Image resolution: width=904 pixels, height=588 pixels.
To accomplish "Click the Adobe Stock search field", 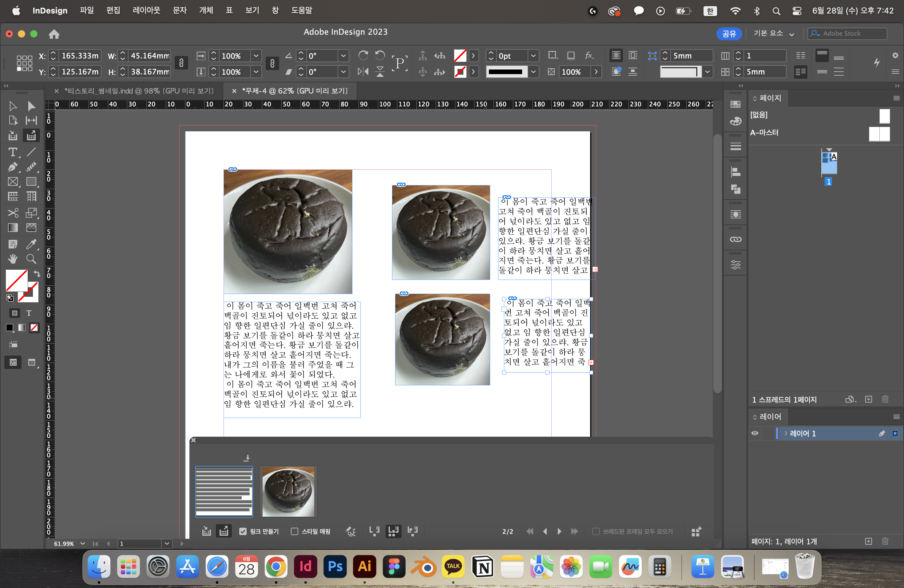I will click(x=847, y=34).
